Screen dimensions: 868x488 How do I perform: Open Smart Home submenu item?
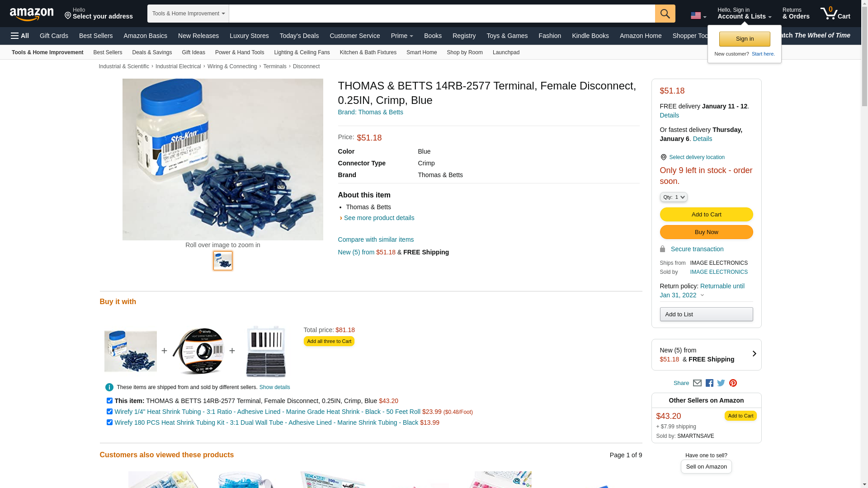pyautogui.click(x=421, y=52)
